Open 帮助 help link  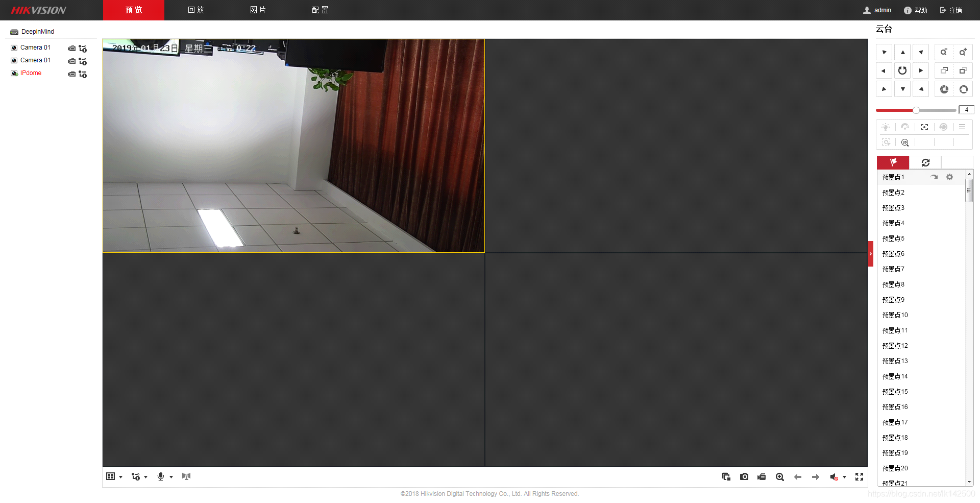coord(916,10)
